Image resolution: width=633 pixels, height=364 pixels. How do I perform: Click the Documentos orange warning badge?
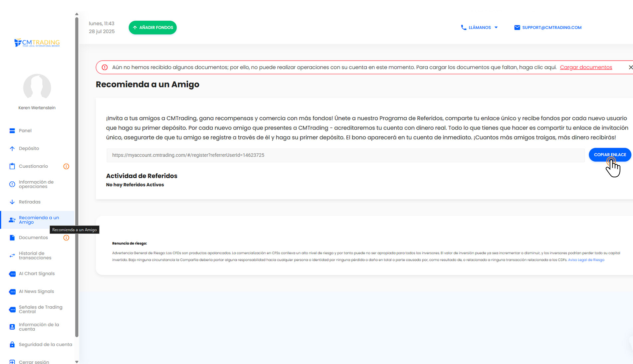(66, 238)
